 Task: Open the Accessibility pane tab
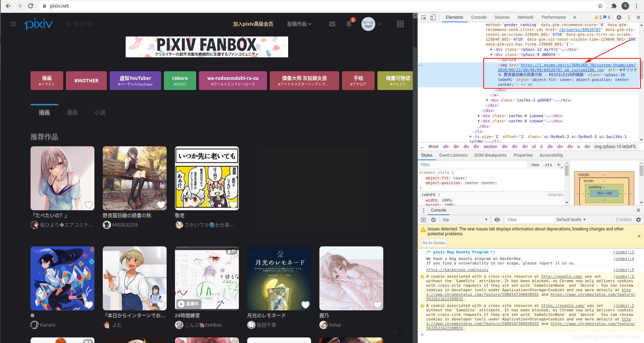pyautogui.click(x=551, y=155)
